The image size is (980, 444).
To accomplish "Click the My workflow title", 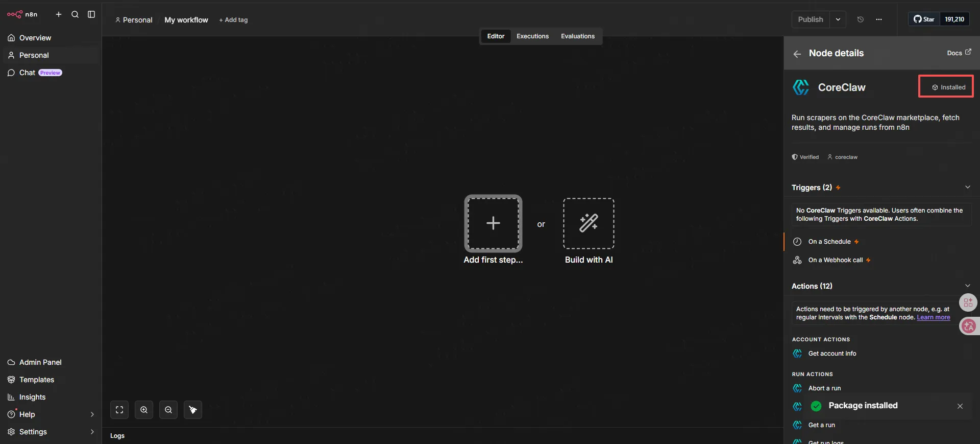I will 186,20.
